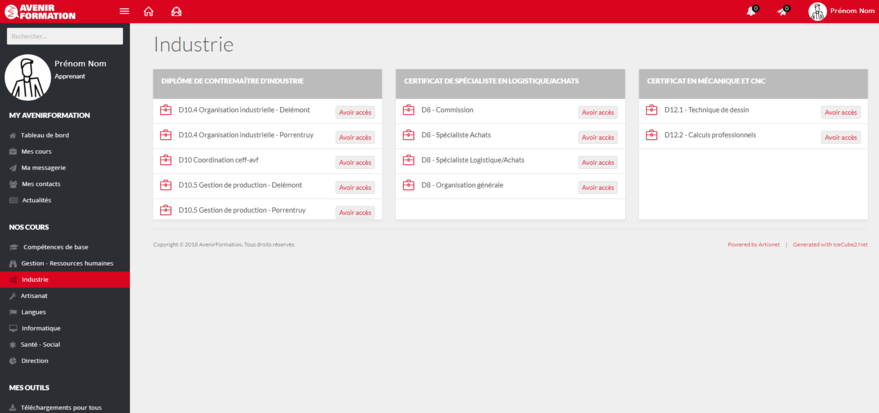Click the Mes cours briefcase icon in sidebar
879x413 pixels.
pyautogui.click(x=13, y=151)
